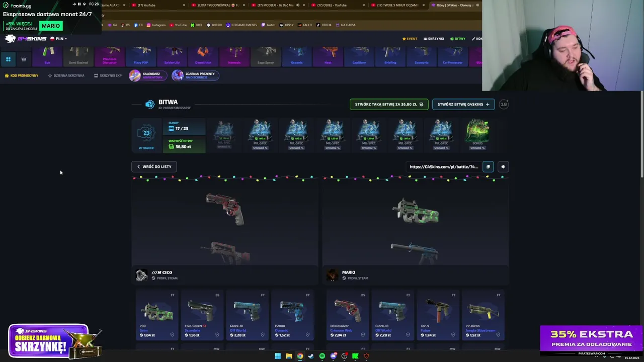The width and height of the screenshot is (644, 362).
Task: Open Spotify from the taskbar
Action: (322, 356)
